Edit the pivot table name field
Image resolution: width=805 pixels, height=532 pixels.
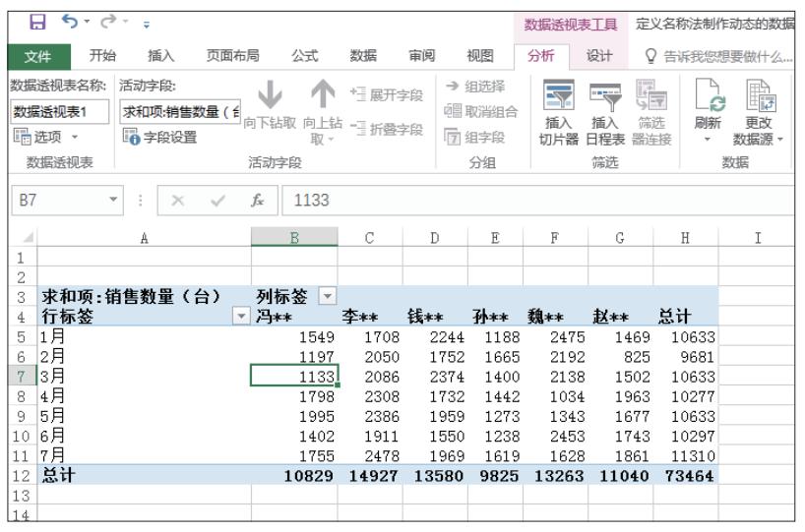[x=60, y=111]
